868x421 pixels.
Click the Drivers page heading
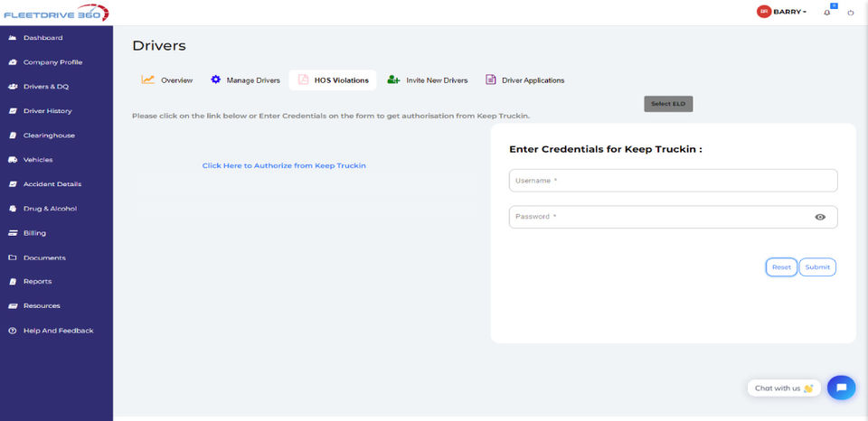click(159, 46)
